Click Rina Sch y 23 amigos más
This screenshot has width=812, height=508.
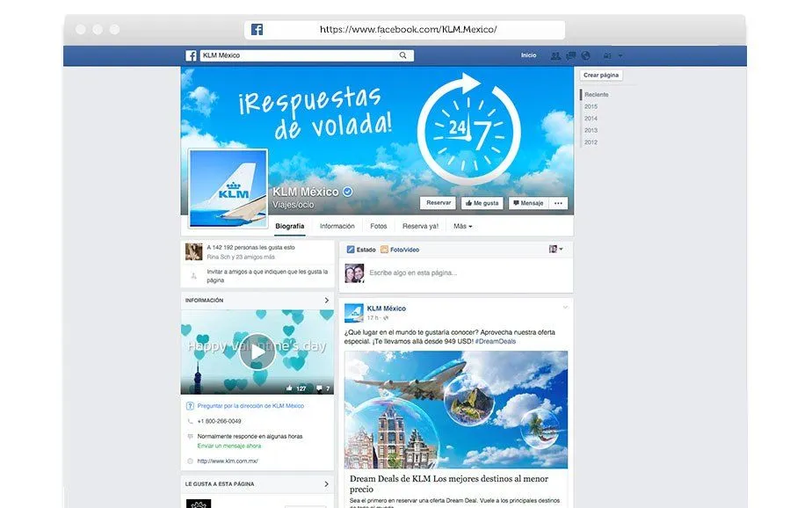[241, 257]
